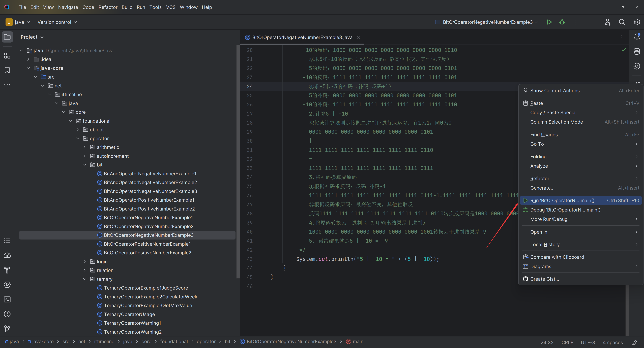Click line number 43 in the gutter

point(249,259)
